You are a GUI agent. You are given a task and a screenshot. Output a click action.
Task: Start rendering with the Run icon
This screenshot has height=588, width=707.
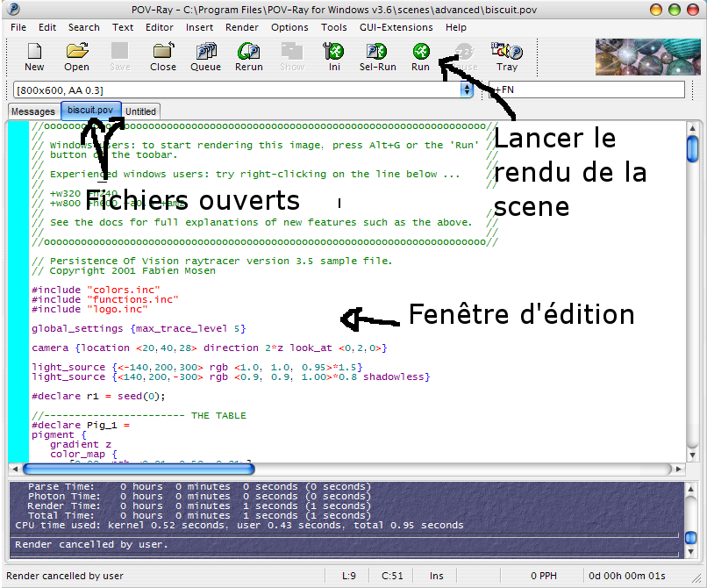click(420, 55)
